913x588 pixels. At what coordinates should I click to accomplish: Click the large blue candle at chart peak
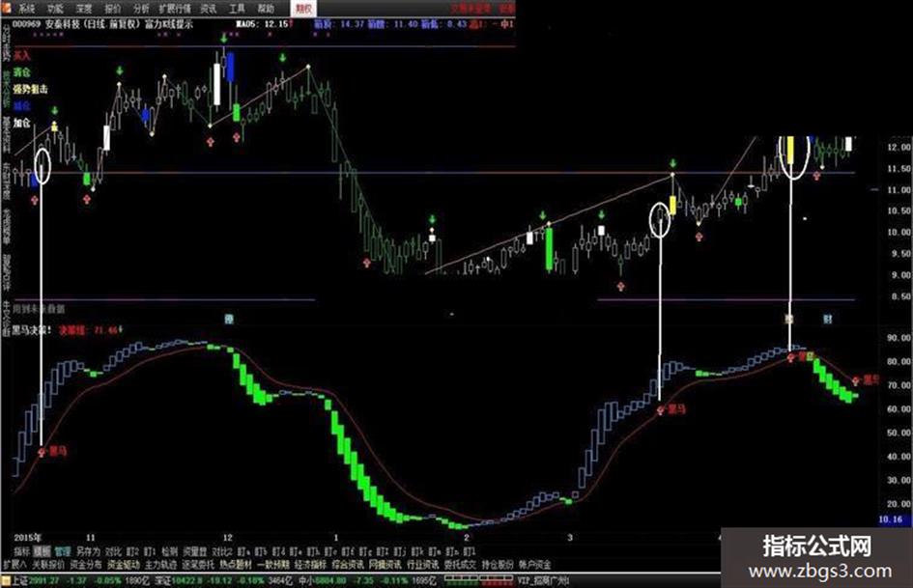pyautogui.click(x=231, y=67)
